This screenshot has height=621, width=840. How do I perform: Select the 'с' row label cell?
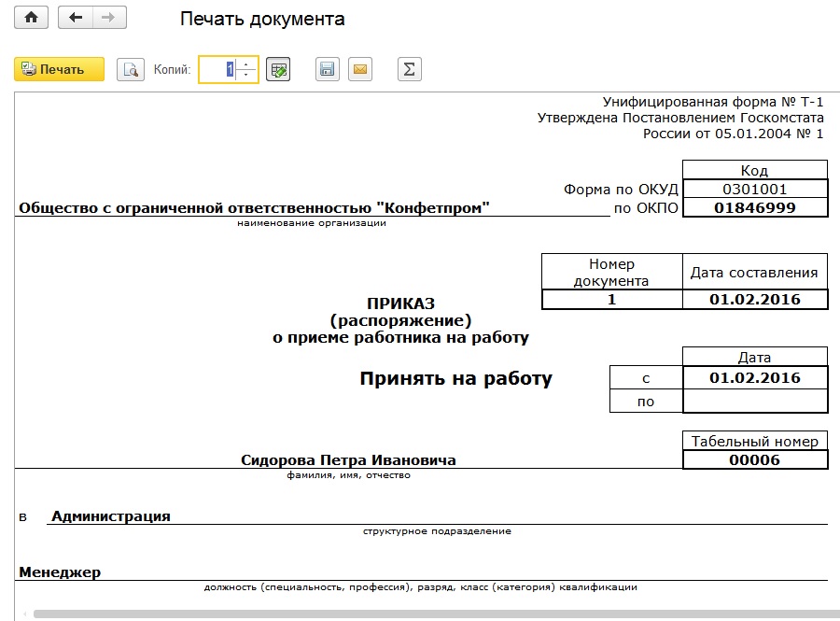(646, 378)
